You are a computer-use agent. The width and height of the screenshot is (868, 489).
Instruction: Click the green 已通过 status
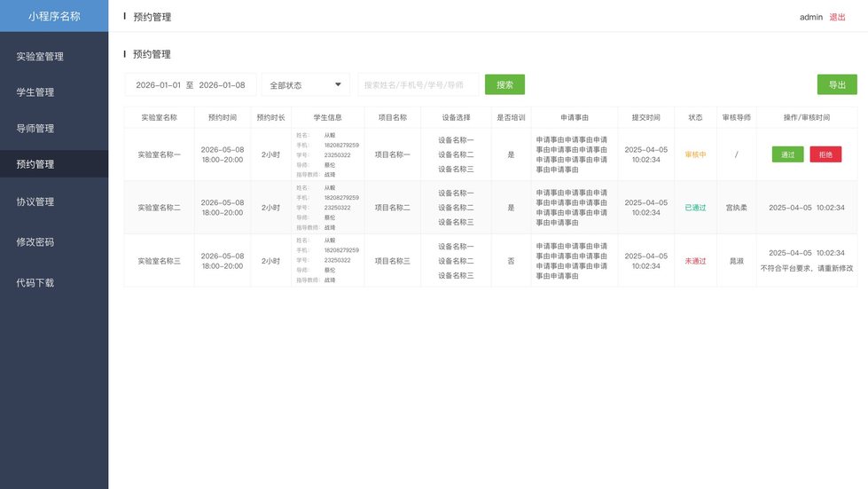pos(695,208)
